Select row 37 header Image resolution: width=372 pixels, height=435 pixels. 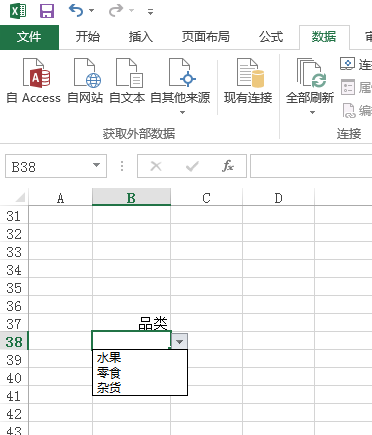pos(14,324)
